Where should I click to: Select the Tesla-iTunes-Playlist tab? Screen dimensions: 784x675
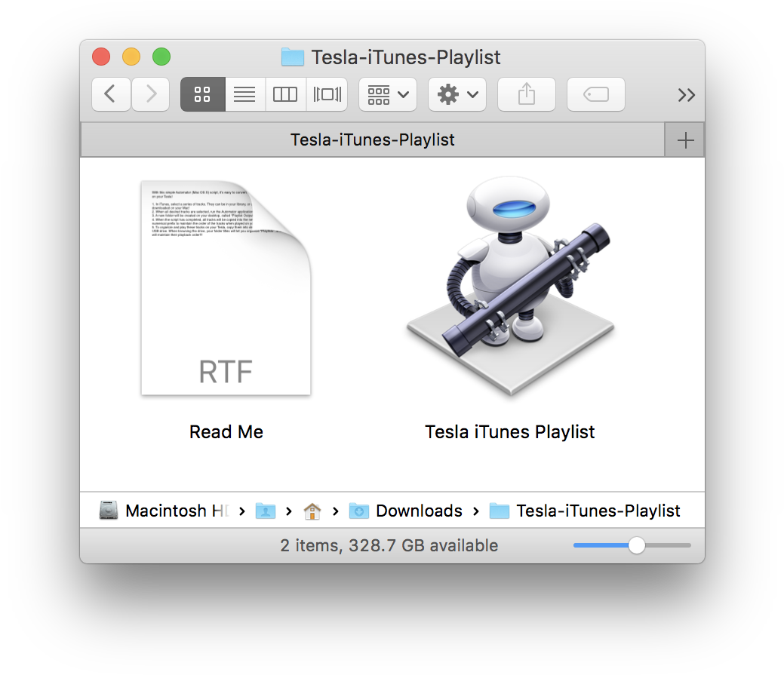coord(372,140)
